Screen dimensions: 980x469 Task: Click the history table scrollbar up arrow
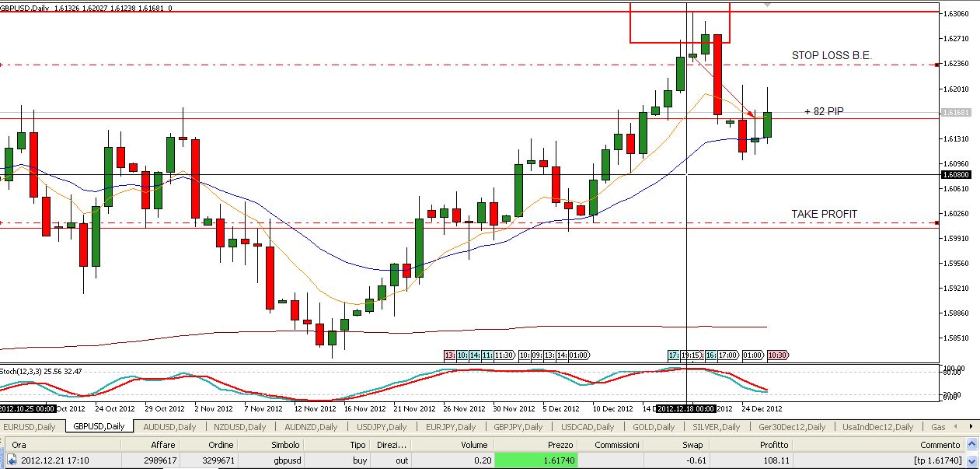[971, 444]
